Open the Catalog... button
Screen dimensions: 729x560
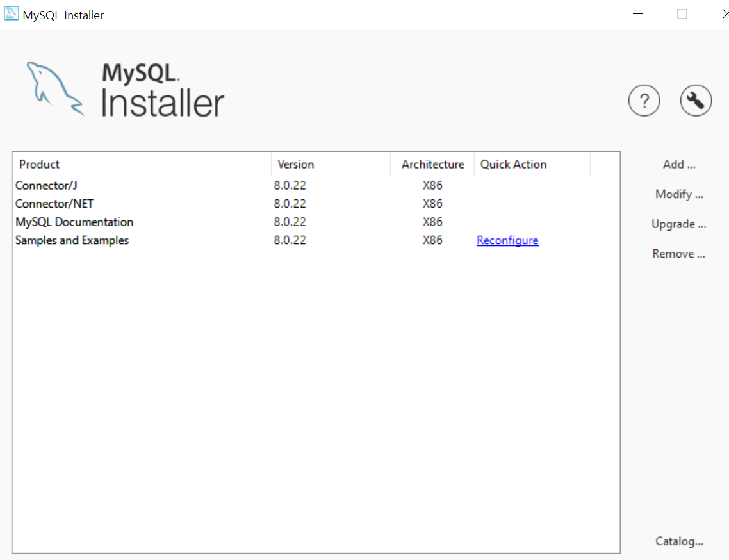[679, 541]
